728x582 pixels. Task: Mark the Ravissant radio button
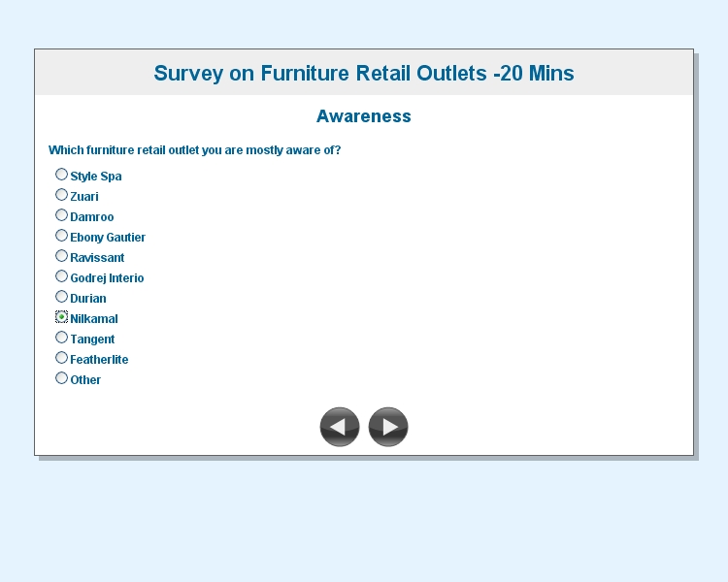(61, 256)
